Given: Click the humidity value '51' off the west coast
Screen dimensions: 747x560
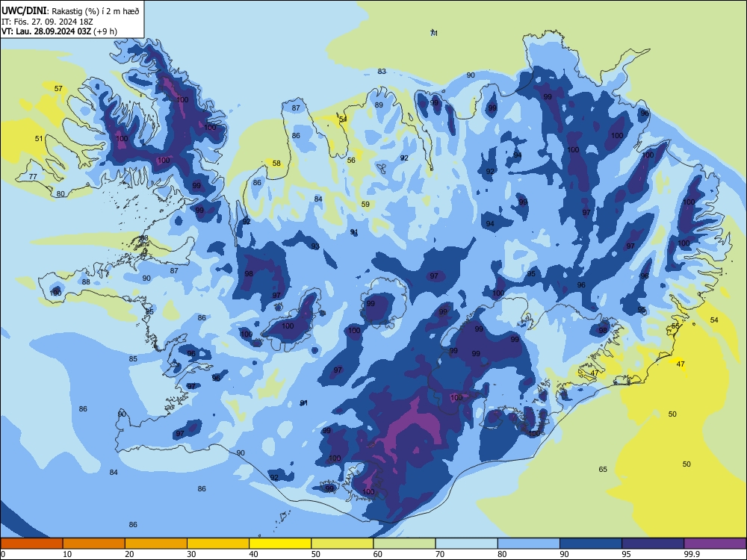Looking at the screenshot, I should 39,139.
